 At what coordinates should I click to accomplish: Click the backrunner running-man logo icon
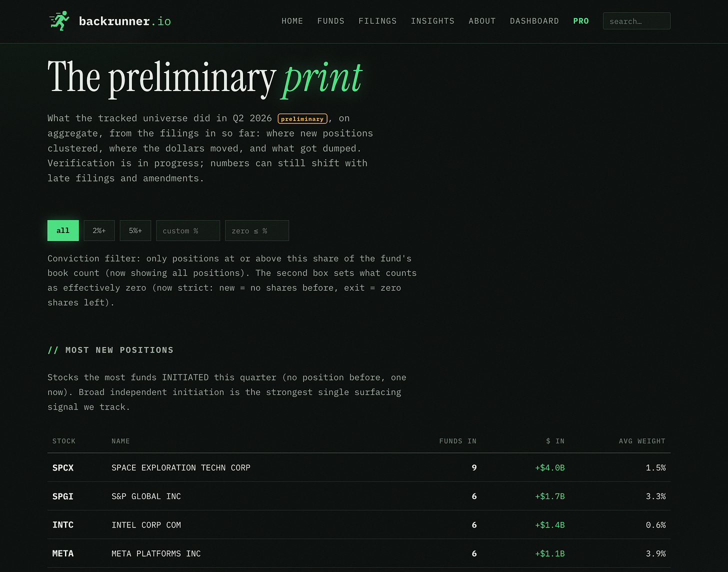click(59, 21)
